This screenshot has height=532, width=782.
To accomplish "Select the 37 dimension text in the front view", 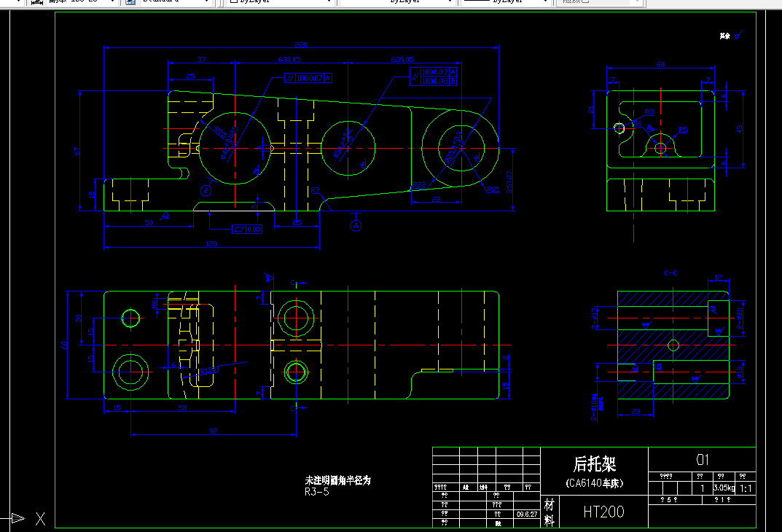I will point(201,59).
